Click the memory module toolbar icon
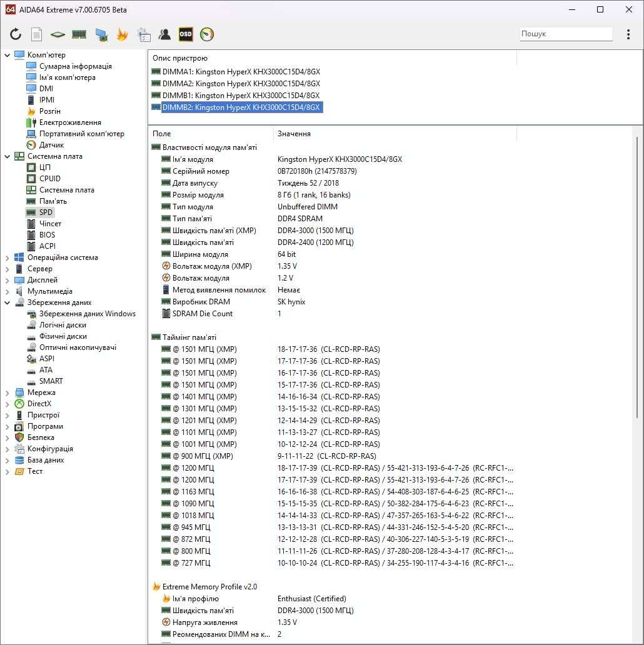Image resolution: width=644 pixels, height=645 pixels. pyautogui.click(x=79, y=34)
